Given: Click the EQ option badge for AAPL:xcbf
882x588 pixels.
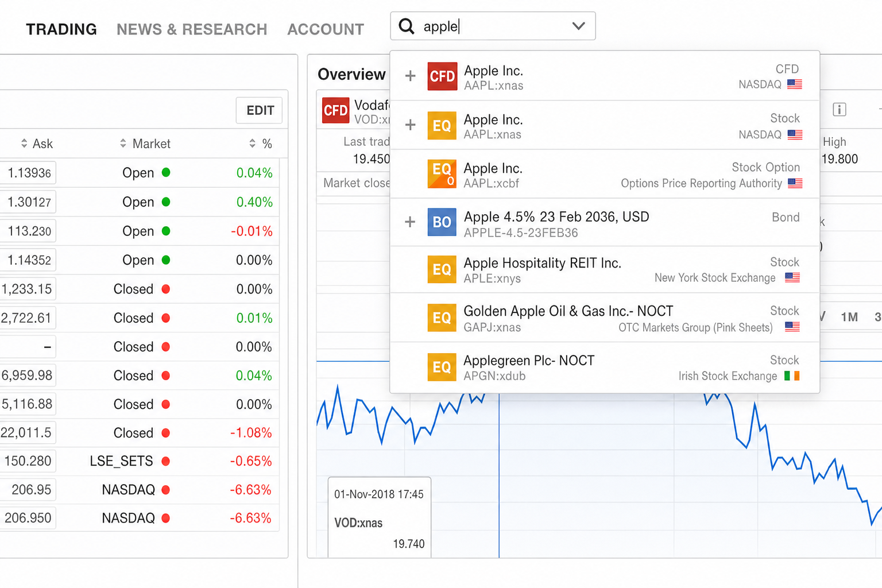Looking at the screenshot, I should pos(442,174).
